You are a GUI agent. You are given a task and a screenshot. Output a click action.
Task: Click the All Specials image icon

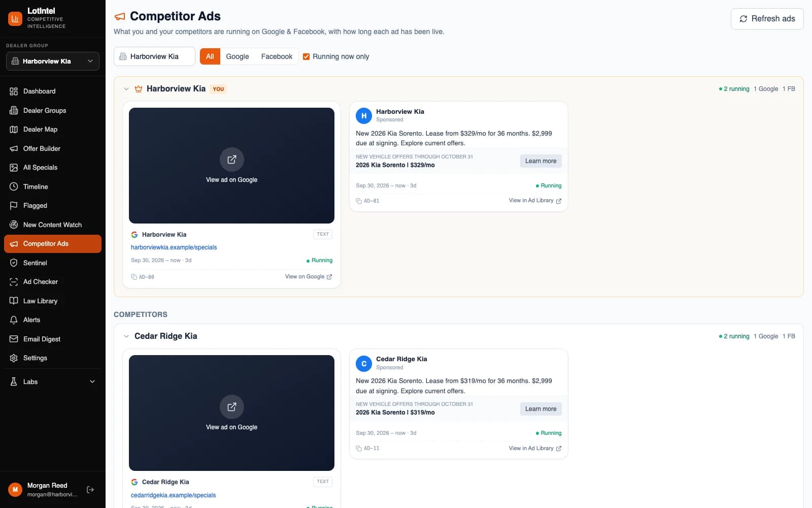[x=14, y=168]
